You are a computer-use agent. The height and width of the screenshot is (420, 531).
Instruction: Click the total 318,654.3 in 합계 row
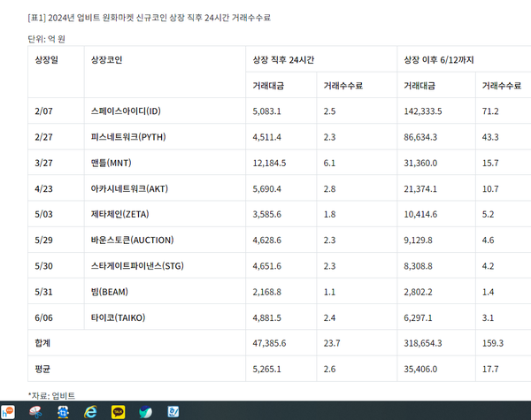point(423,343)
